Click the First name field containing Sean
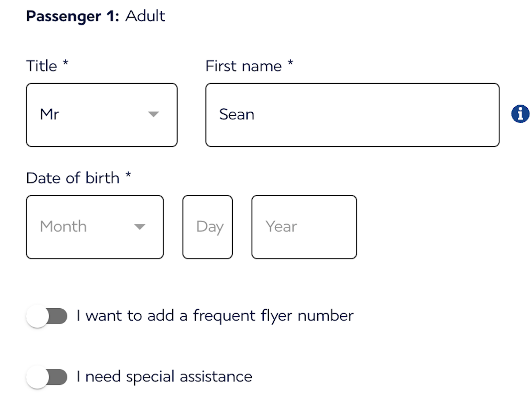The image size is (532, 415). tap(352, 114)
